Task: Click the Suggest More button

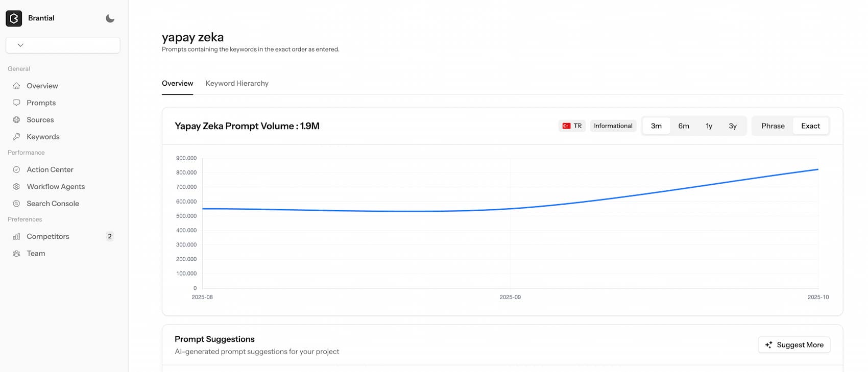Action: pos(794,345)
